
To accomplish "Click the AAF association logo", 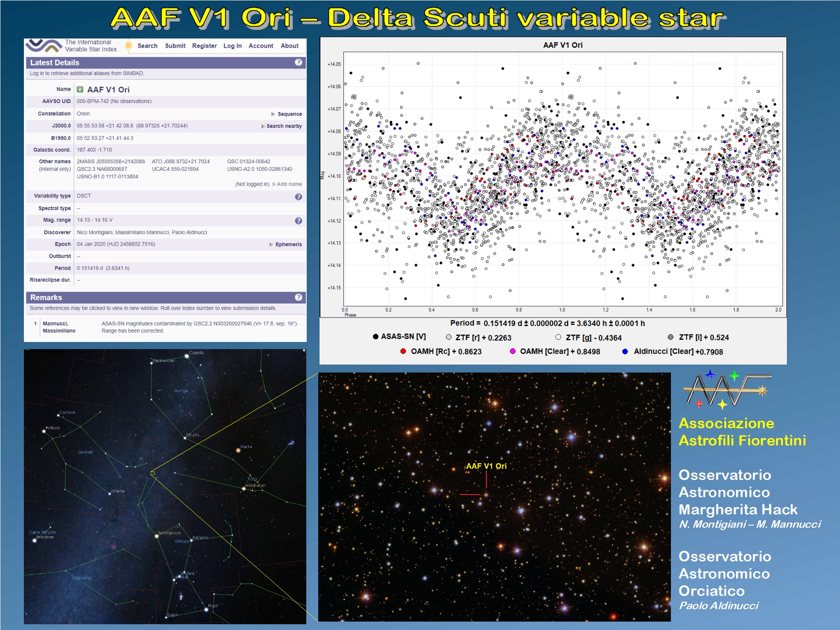I will [728, 390].
